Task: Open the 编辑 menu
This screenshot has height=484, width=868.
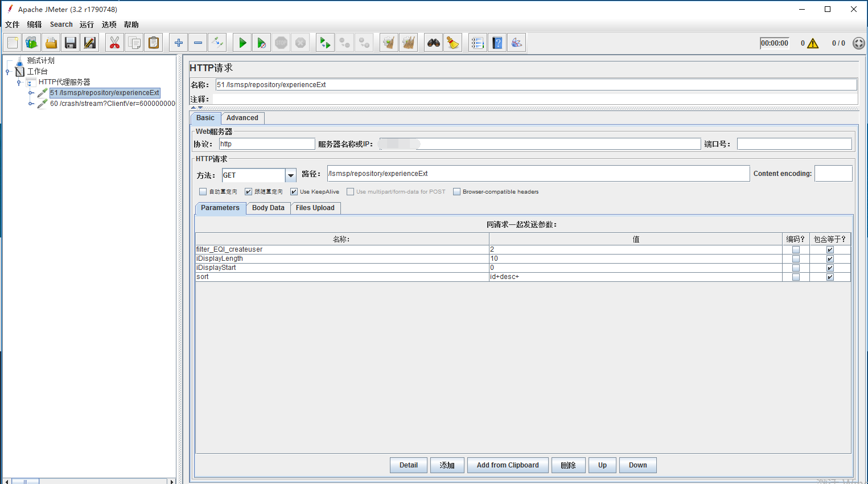Action: point(34,24)
